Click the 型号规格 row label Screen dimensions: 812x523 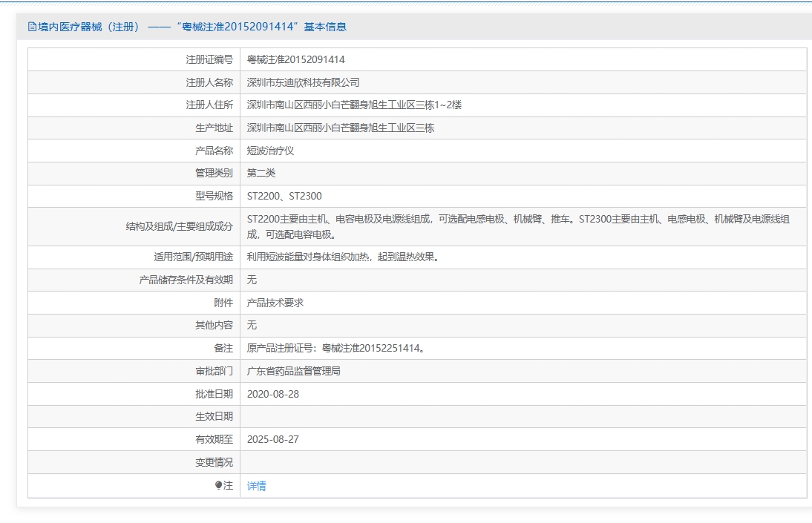pyautogui.click(x=214, y=196)
